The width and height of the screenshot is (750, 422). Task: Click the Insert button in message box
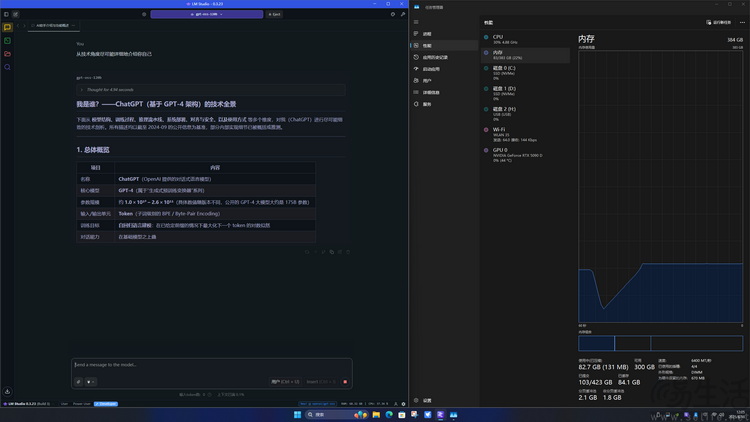[321, 382]
